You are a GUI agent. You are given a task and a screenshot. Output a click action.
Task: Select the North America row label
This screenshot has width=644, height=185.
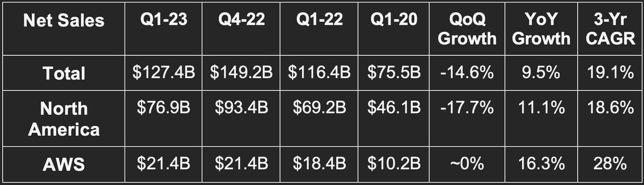(64, 119)
